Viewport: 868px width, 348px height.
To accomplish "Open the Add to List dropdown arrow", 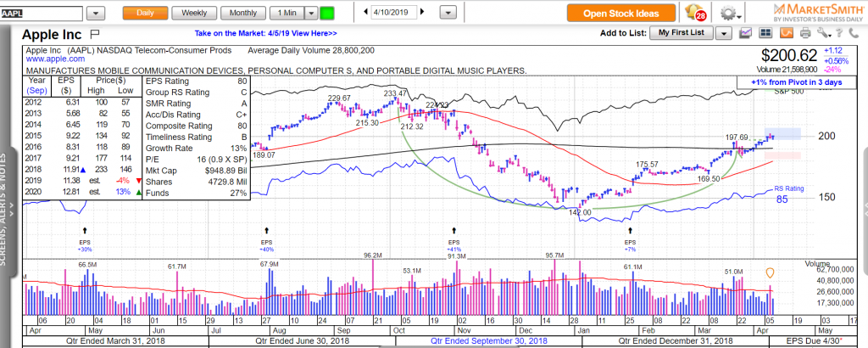I will coord(723,33).
